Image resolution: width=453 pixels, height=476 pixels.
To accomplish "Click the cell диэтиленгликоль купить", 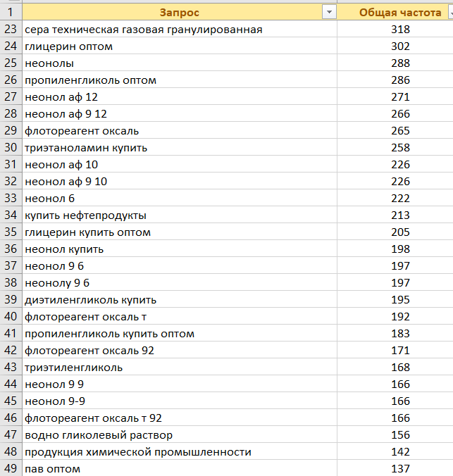I will (x=179, y=300).
